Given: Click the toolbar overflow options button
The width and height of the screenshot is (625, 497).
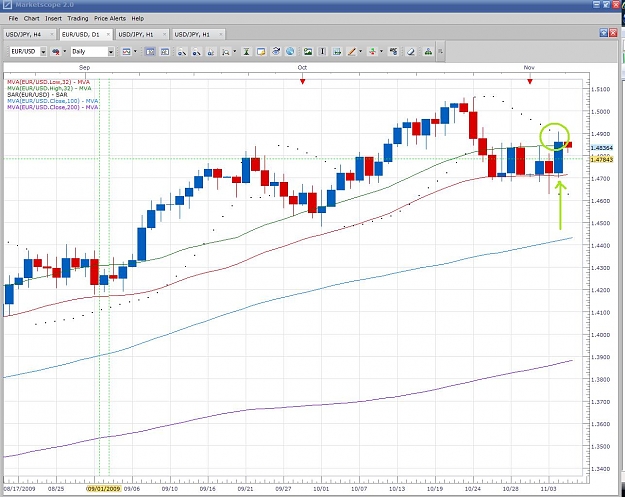Looking at the screenshot, I should tap(440, 51).
